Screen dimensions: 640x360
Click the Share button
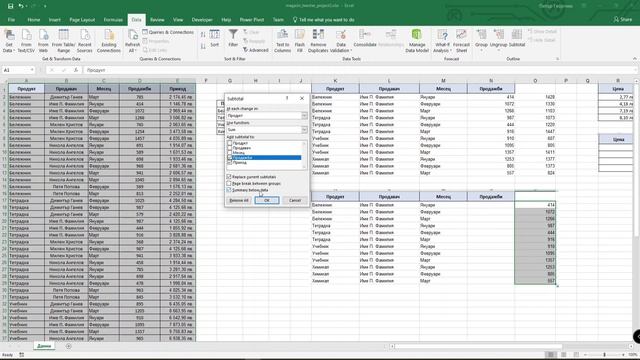point(623,19)
